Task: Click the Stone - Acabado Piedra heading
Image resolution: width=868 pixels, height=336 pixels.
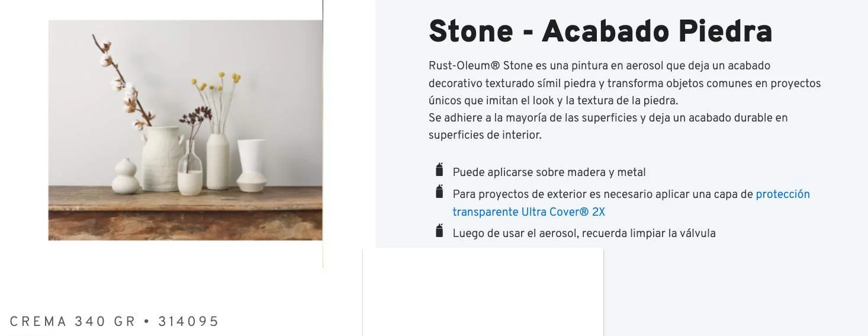Action: pyautogui.click(x=600, y=31)
